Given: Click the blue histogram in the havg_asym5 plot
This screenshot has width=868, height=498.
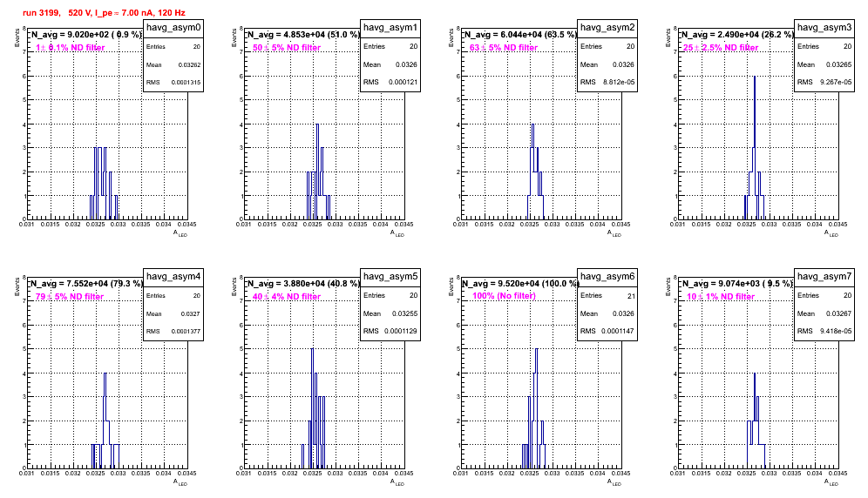Looking at the screenshot, I should click(x=314, y=409).
